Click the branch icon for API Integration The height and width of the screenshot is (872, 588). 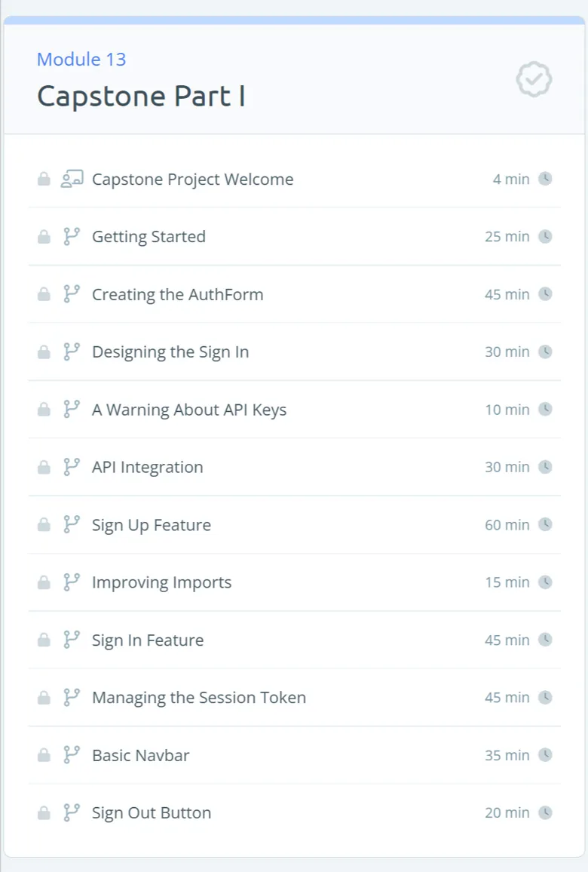point(72,467)
